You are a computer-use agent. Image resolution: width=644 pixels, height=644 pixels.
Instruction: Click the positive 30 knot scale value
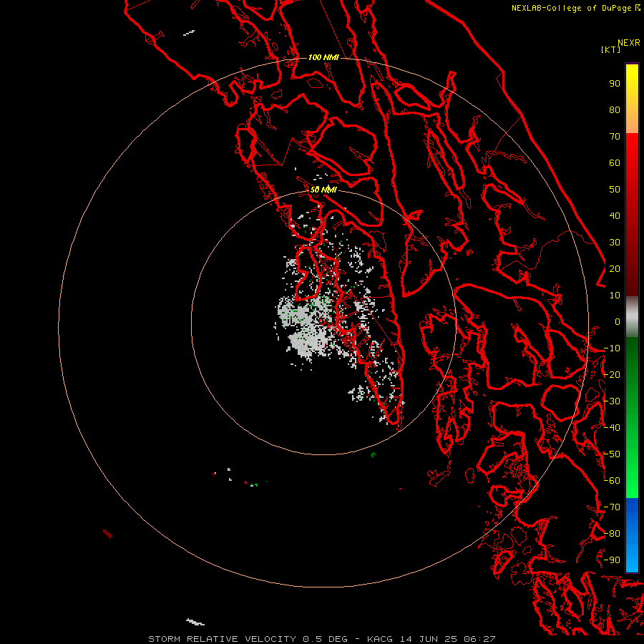pyautogui.click(x=615, y=243)
